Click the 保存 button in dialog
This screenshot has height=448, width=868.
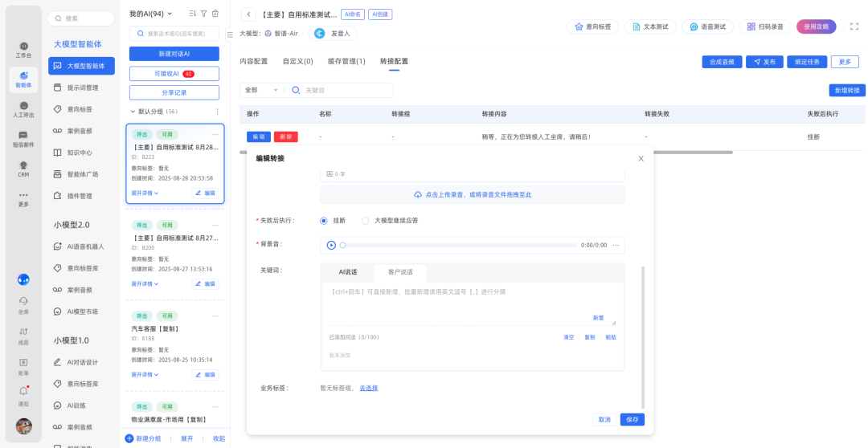coord(632,419)
